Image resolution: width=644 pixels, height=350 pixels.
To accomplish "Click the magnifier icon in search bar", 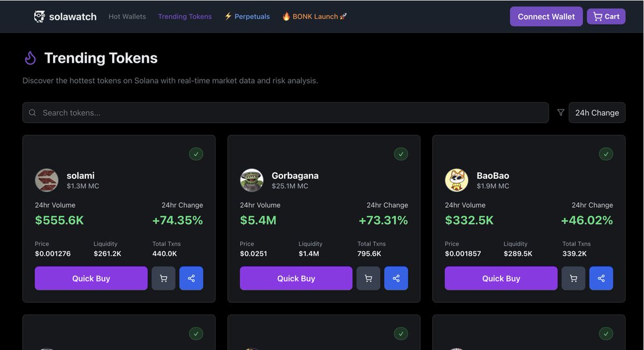I will coord(32,112).
